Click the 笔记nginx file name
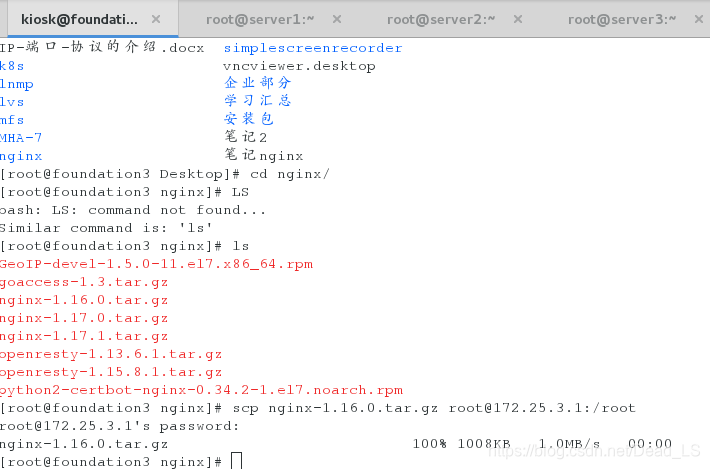Screen dimensions: 710x469 (264, 155)
